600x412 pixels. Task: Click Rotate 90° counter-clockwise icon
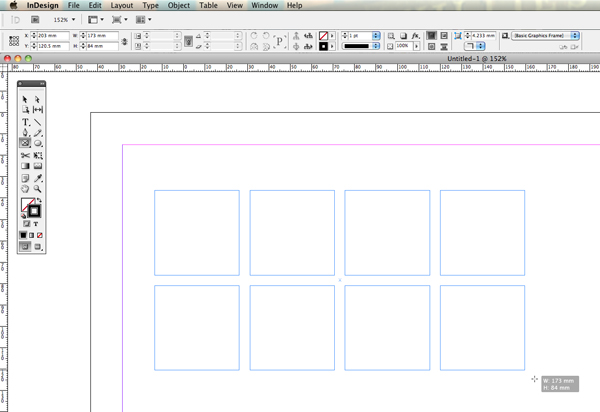tap(266, 36)
